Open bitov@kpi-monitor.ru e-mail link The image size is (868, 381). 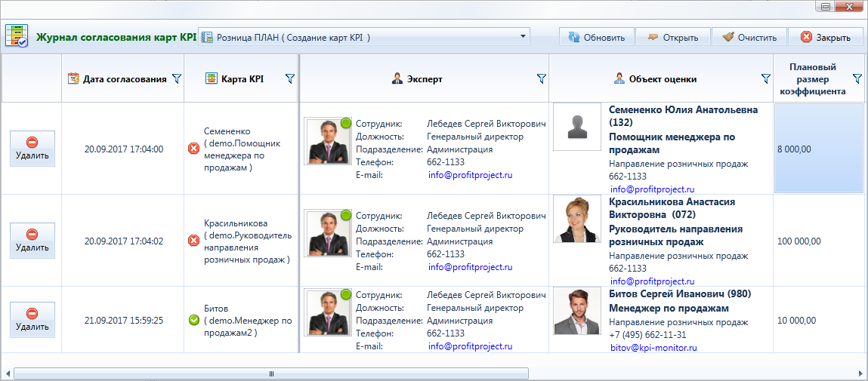(653, 348)
